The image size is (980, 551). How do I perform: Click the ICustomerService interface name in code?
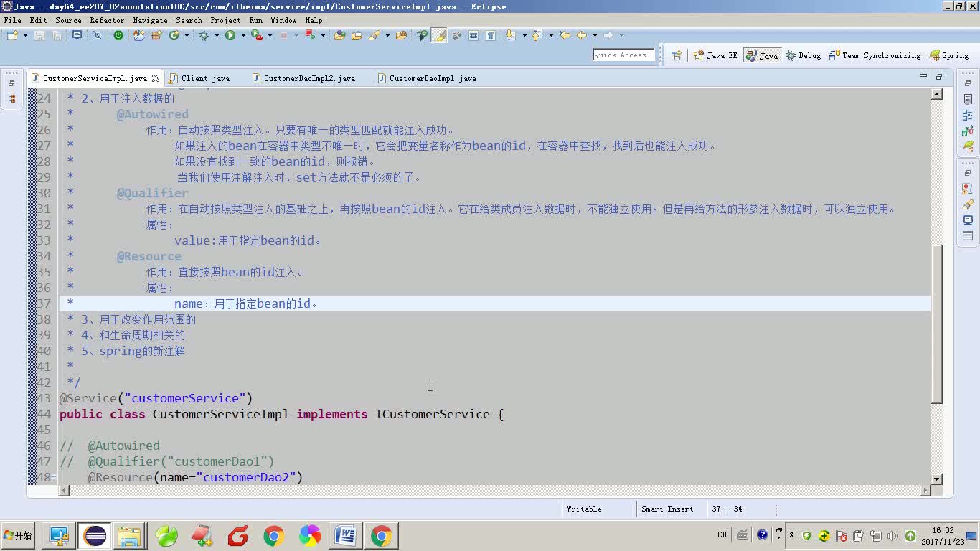point(432,414)
